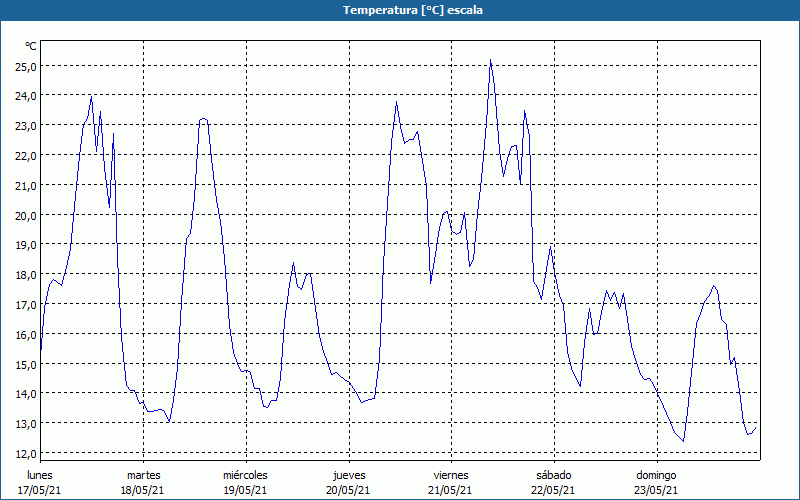Click the 17/05/21 date label
This screenshot has width=800, height=500.
[40, 490]
